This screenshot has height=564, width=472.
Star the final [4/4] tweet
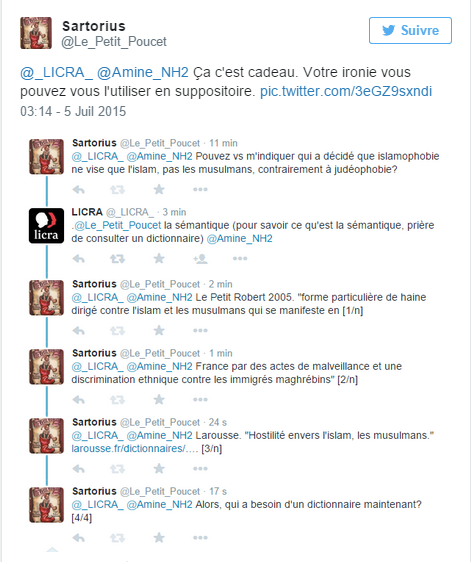[159, 537]
